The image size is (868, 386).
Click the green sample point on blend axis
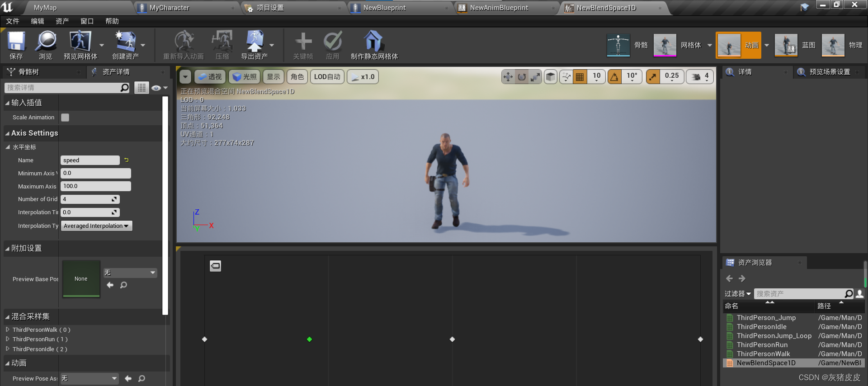click(x=309, y=339)
